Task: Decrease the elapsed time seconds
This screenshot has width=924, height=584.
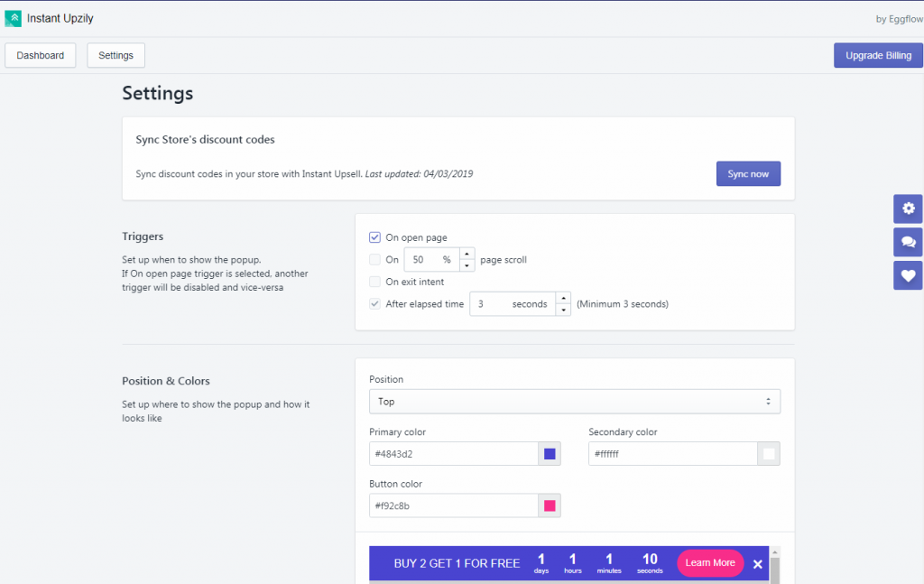Action: click(563, 310)
